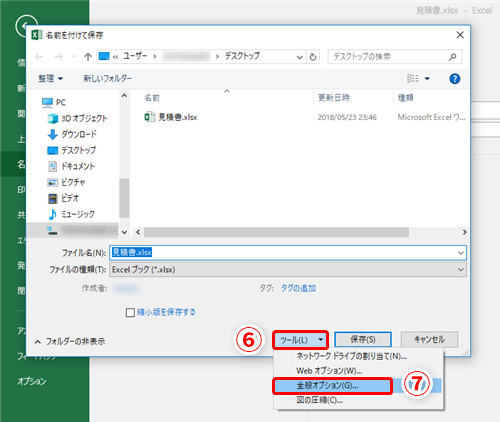Click the search magnifier icon
Viewport: 500px width, 422px height.
pos(452,57)
